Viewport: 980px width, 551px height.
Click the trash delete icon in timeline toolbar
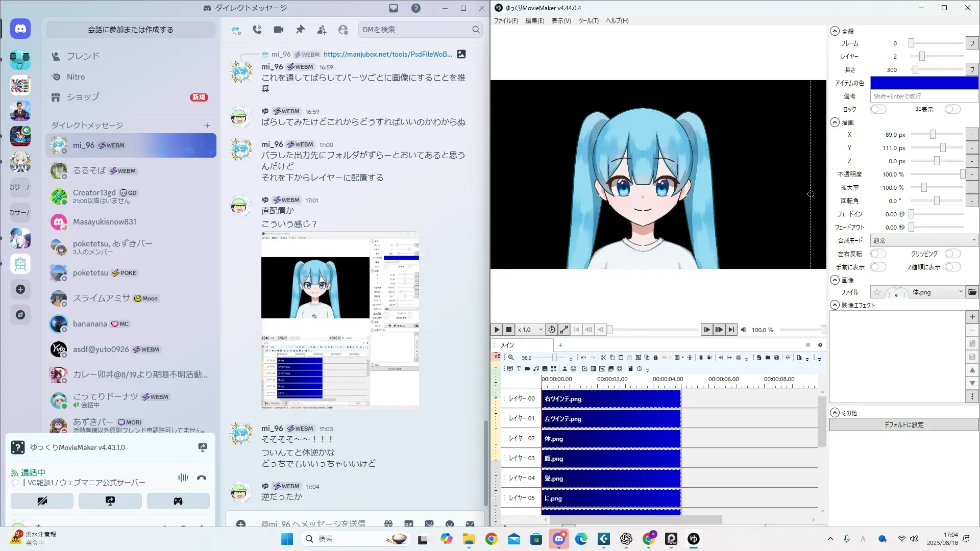click(x=701, y=358)
